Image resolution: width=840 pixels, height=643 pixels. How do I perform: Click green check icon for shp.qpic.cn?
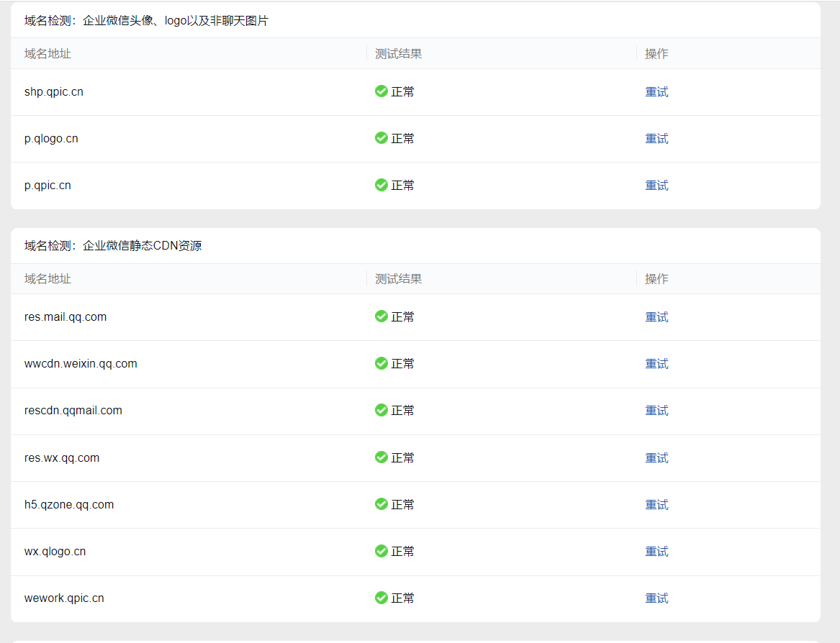[381, 91]
